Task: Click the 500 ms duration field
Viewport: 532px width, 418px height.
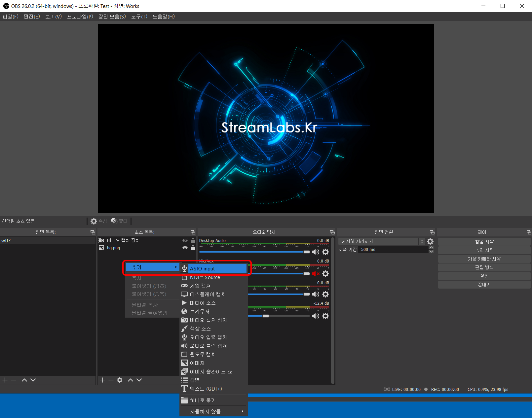Action: (393, 250)
